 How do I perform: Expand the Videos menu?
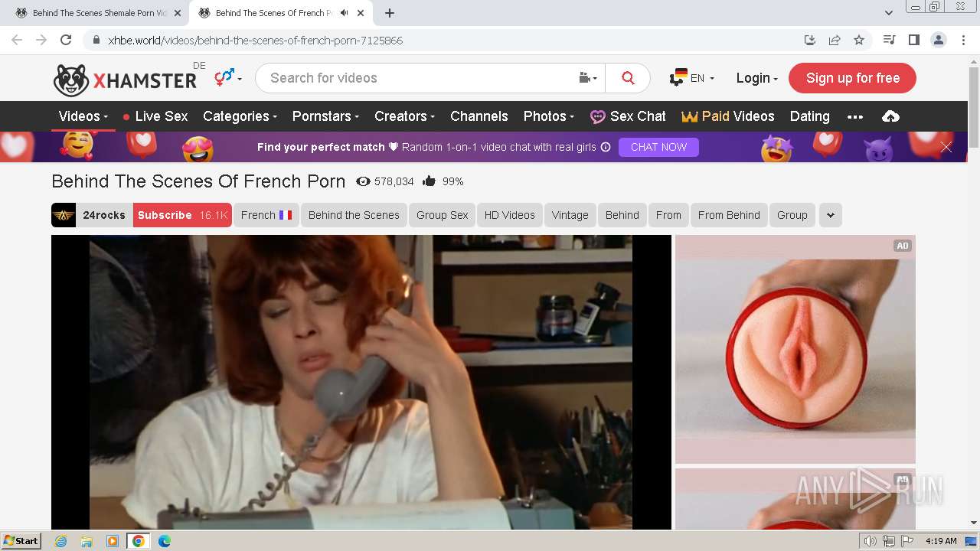[x=83, y=116]
